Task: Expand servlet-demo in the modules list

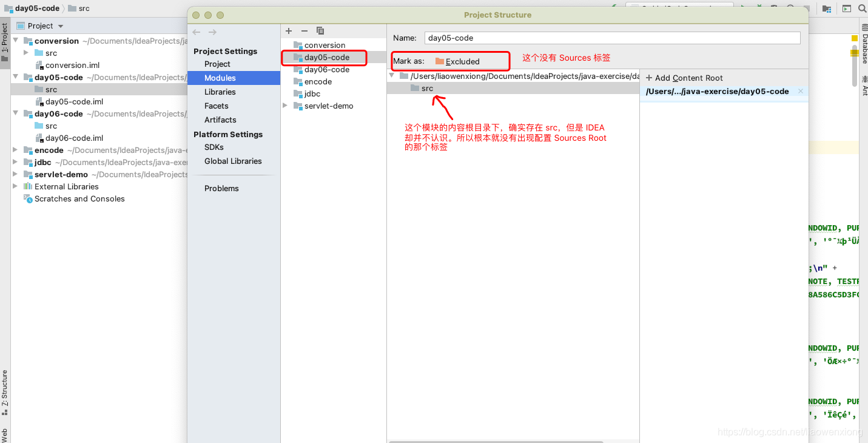Action: tap(285, 106)
